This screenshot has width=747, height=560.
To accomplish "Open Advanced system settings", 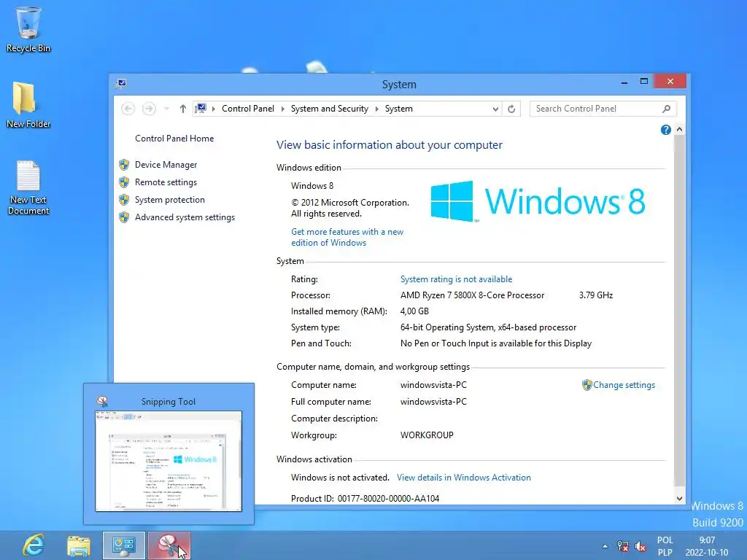I will 185,217.
